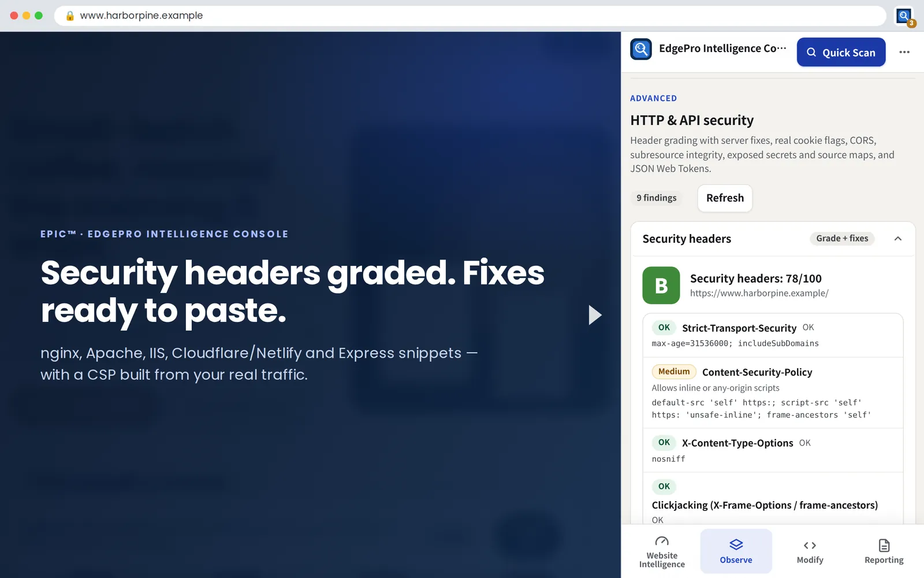This screenshot has width=924, height=578.
Task: Click the green B grade badge
Action: click(x=661, y=286)
